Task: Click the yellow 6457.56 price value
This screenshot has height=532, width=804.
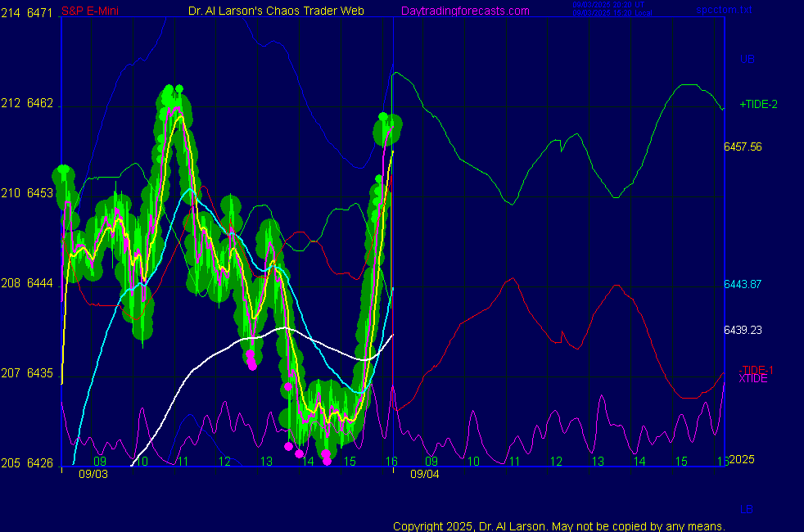Action: click(x=743, y=147)
